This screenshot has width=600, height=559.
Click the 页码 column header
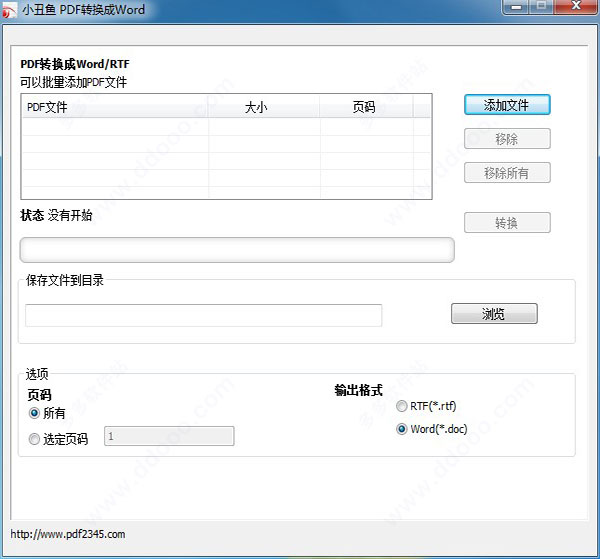tap(366, 107)
